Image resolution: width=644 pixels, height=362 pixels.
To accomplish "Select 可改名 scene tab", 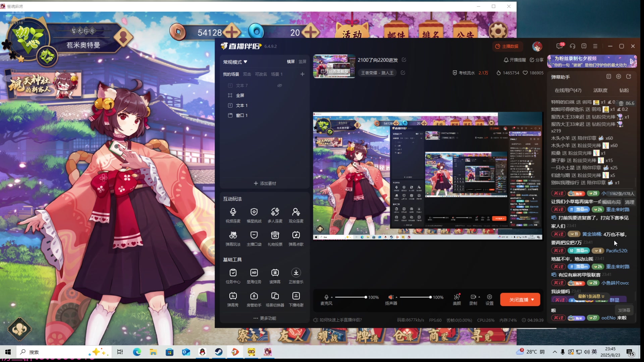I will coord(261,74).
